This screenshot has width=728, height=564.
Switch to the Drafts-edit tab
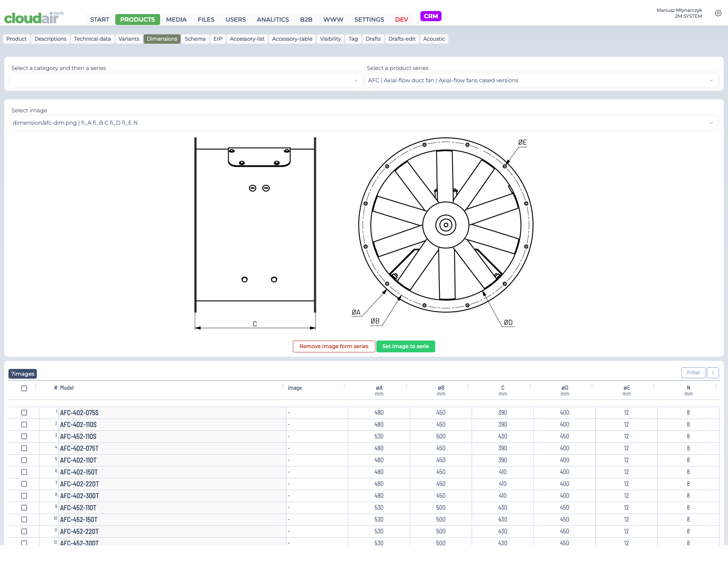click(402, 39)
